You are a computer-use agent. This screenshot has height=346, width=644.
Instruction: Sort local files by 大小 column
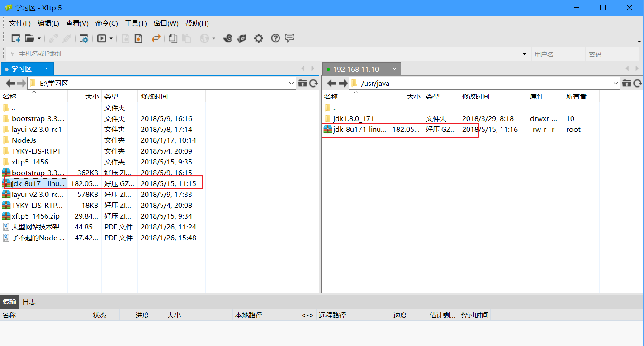pyautogui.click(x=85, y=96)
